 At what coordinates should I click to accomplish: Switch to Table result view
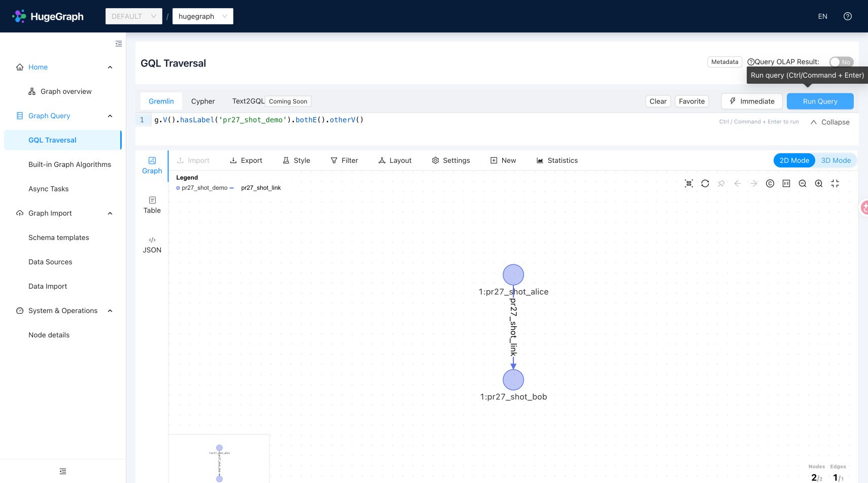pos(152,205)
